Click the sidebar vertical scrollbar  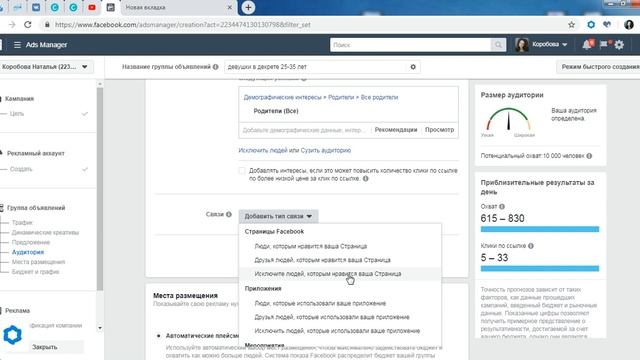coord(100,188)
